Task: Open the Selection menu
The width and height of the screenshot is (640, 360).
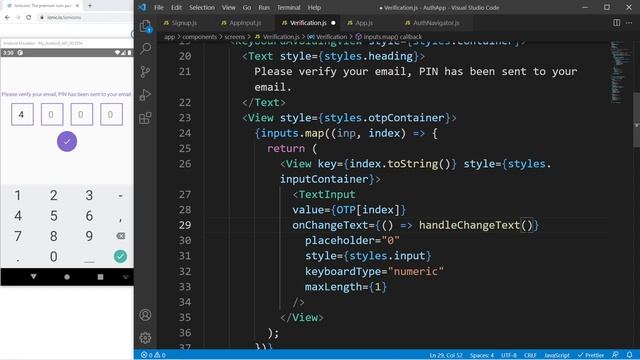Action: click(x=202, y=7)
